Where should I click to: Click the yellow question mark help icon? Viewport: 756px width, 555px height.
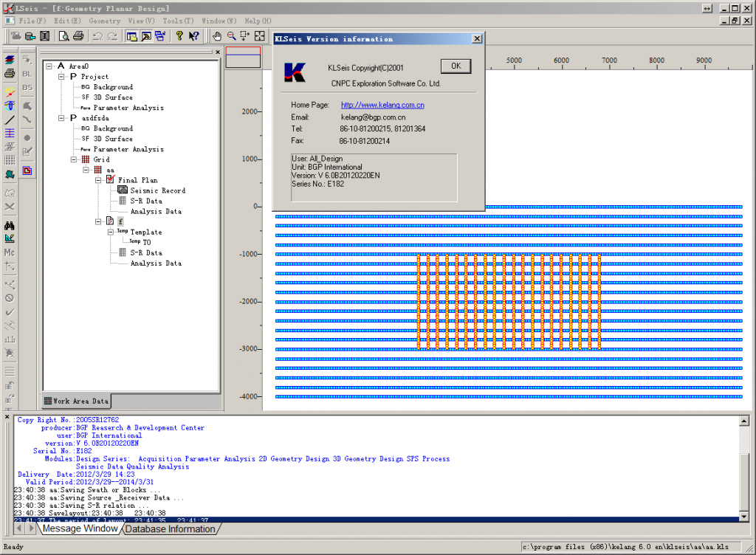pyautogui.click(x=179, y=35)
